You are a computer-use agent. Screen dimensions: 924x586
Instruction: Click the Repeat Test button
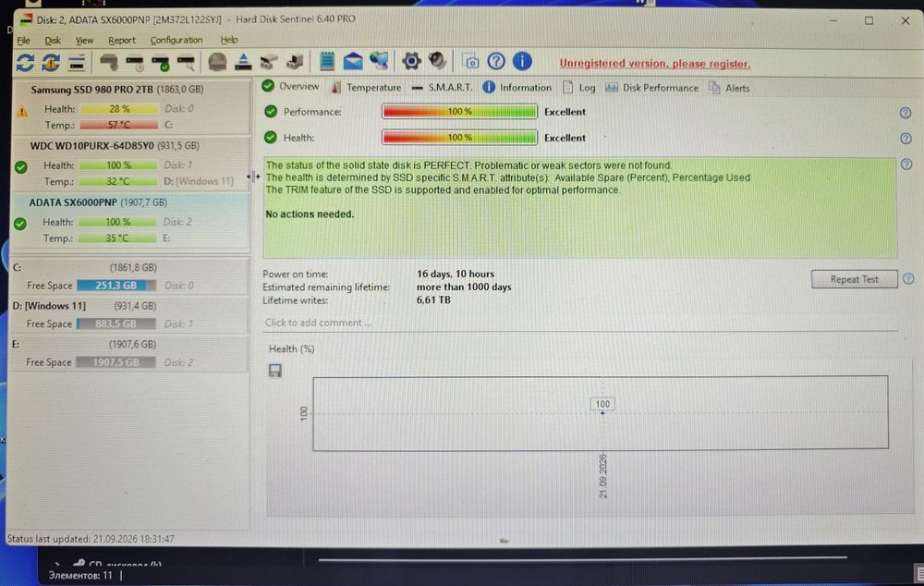tap(855, 279)
